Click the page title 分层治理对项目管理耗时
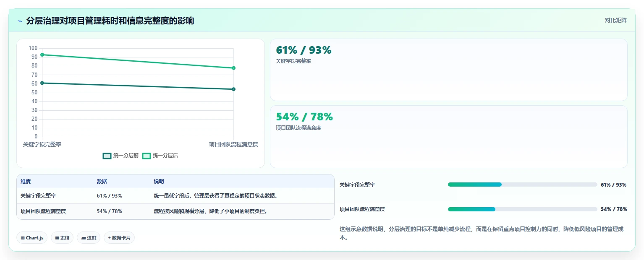644x260 pixels. [110, 21]
